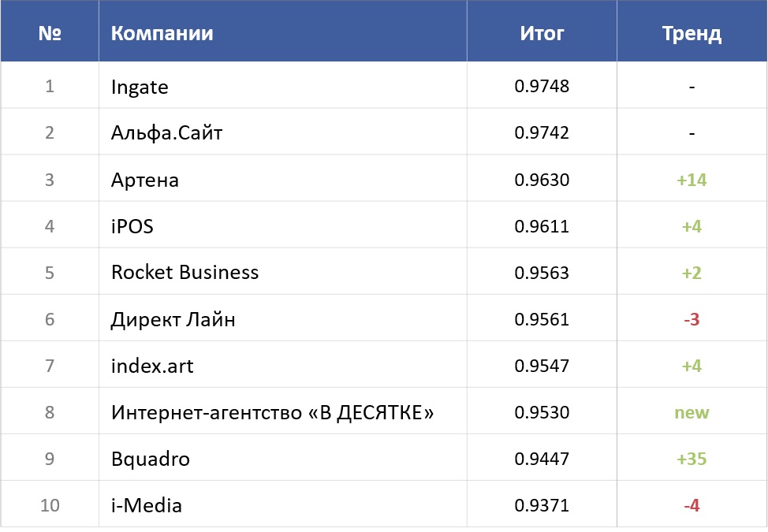
Task: Select the Ingate company name
Action: [140, 87]
